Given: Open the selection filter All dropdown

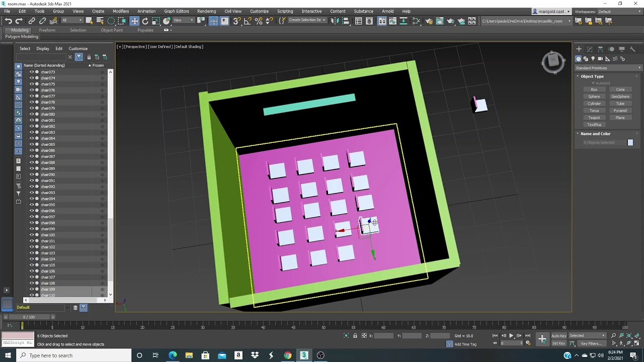Looking at the screenshot, I should 72,21.
